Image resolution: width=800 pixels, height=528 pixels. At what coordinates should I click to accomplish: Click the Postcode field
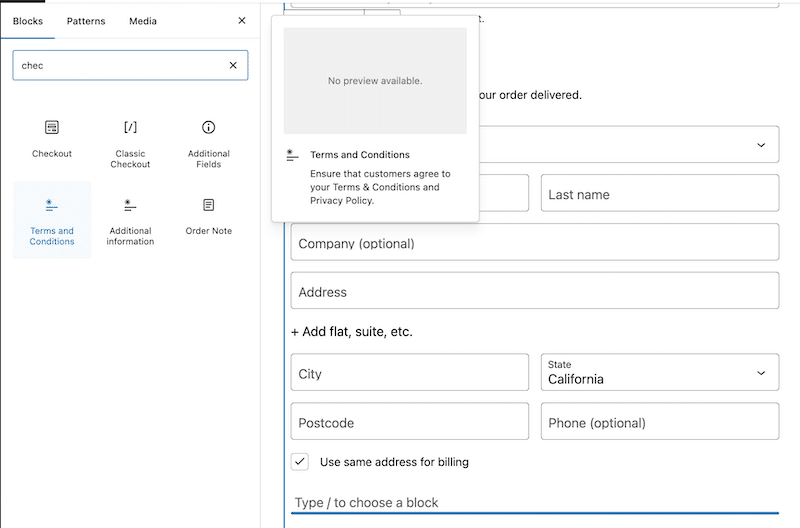pos(410,421)
